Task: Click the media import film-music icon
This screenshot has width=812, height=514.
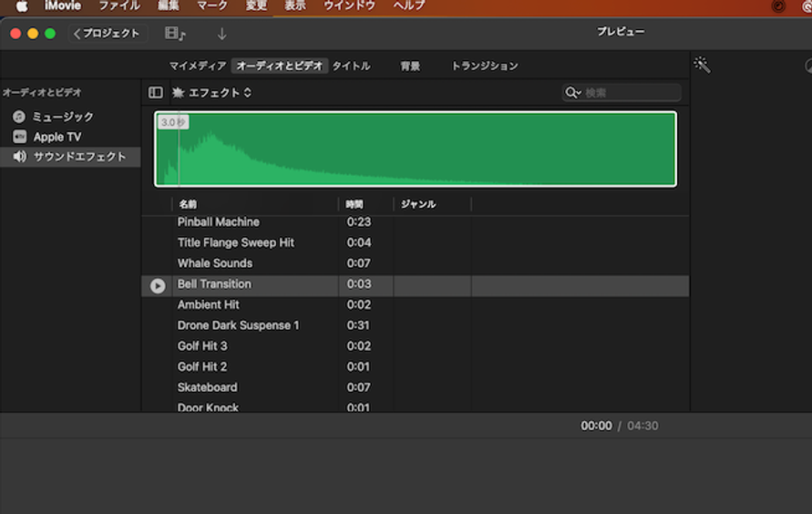Action: pos(175,34)
